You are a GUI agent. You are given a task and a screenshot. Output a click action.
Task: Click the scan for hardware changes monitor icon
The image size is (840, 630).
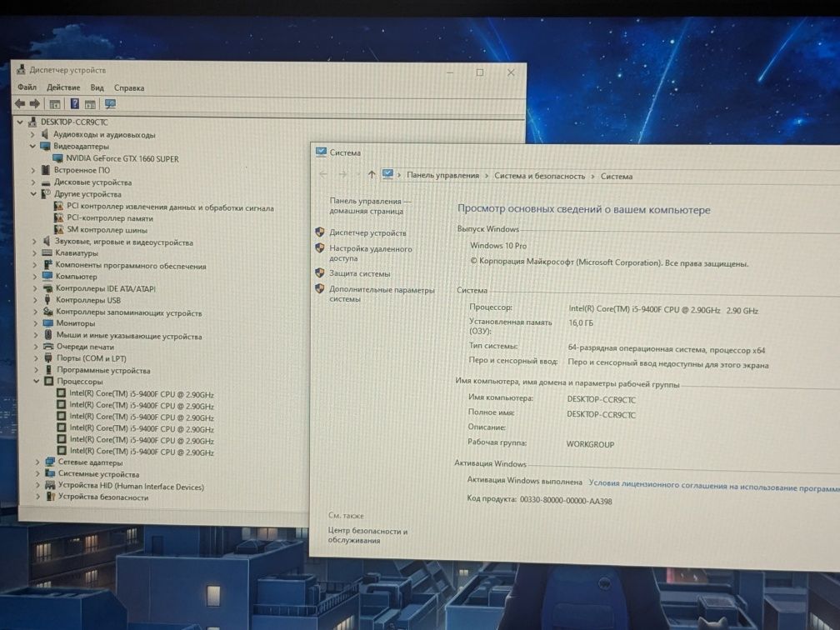[110, 104]
